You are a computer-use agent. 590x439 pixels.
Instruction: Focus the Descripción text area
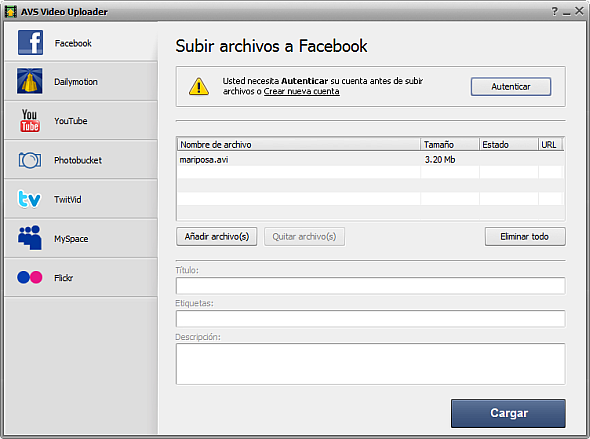(x=370, y=363)
